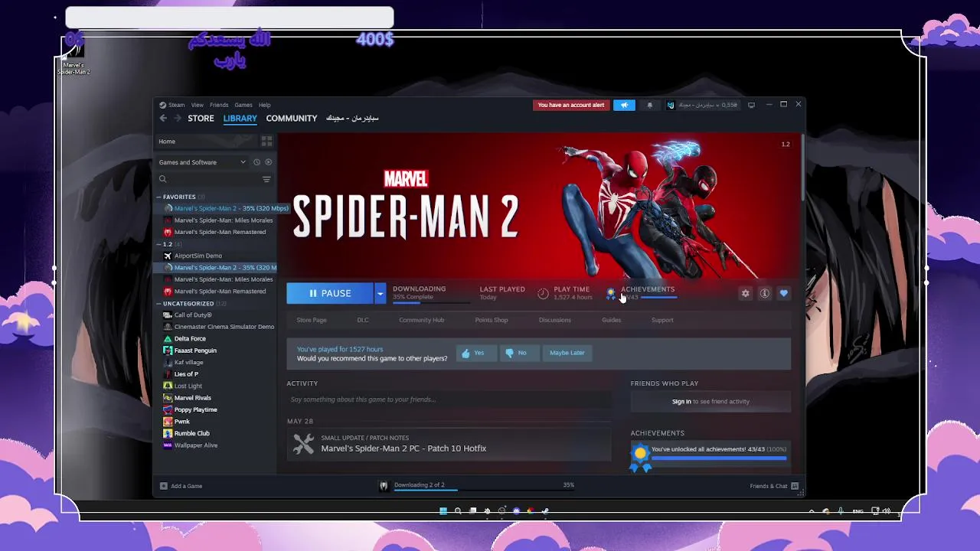Switch to the Store tab
Screen dimensions: 980x551
click(201, 119)
